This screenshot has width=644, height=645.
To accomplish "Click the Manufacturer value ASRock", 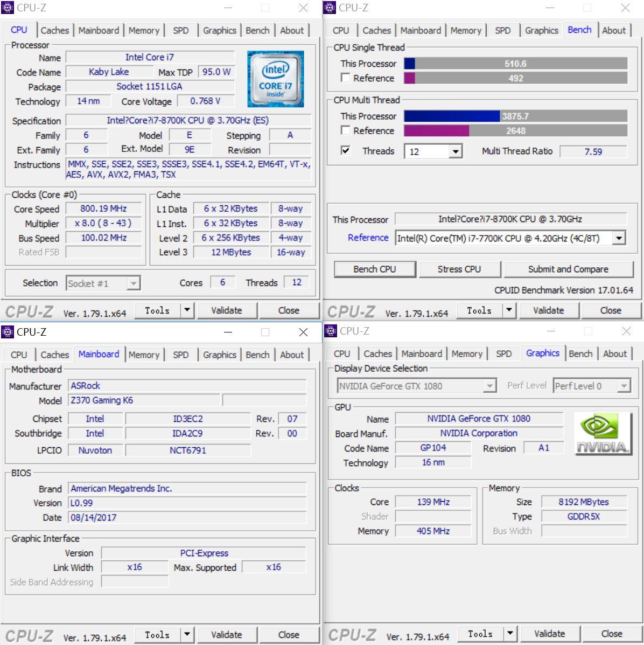I will tap(187, 386).
